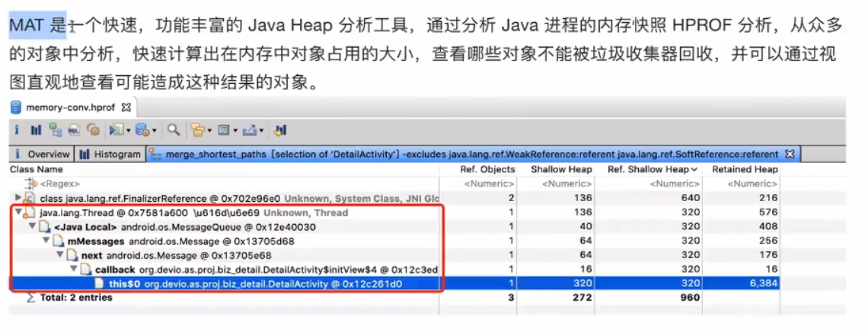Screen dimensions: 868x332
Task: Switch to the Overview tab
Action: (42, 154)
